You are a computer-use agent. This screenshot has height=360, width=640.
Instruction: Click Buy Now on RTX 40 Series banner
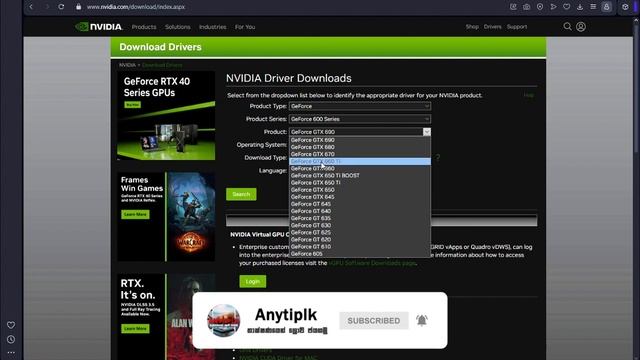[132, 105]
